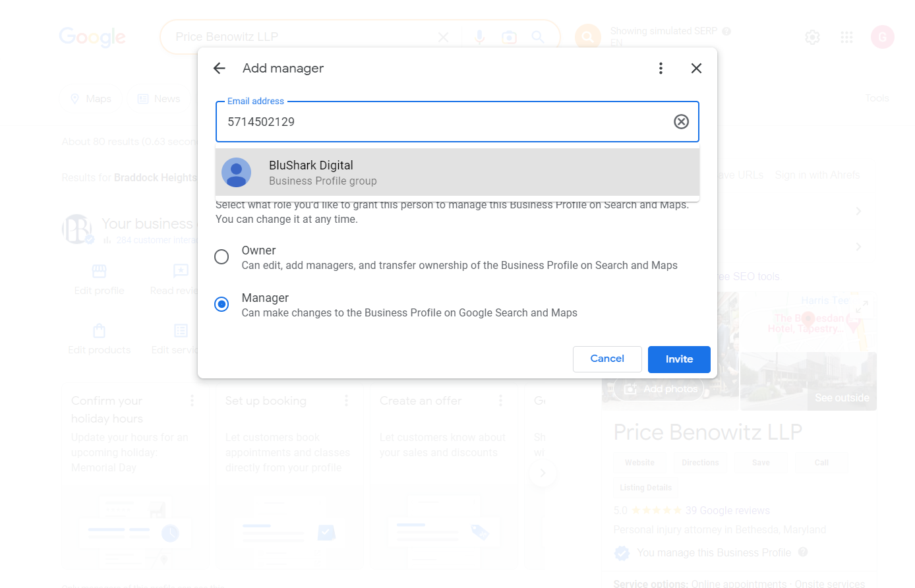Screen dimensions: 915x588
Task: Open Listing Details
Action: (x=646, y=488)
